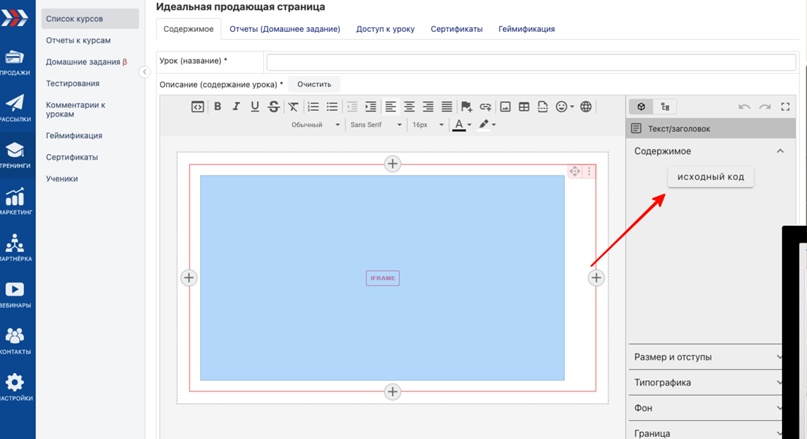807x439 pixels.
Task: Click the Исходный код button
Action: [x=710, y=177]
